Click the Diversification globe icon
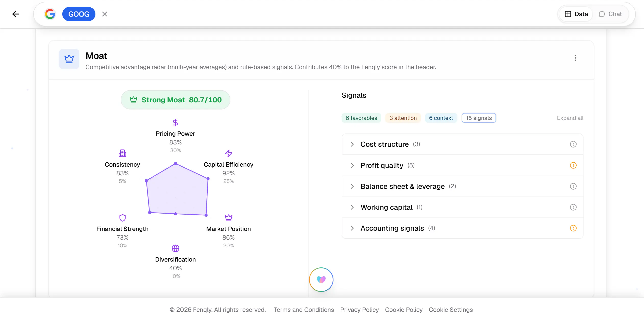The width and height of the screenshot is (644, 320). [175, 248]
